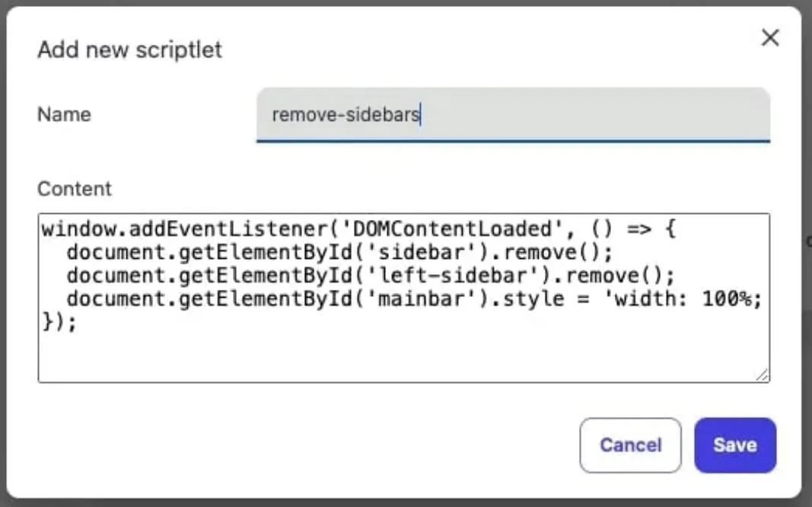Click the 'Add new scriptlet' dialog title
The width and height of the screenshot is (812, 507).
129,50
